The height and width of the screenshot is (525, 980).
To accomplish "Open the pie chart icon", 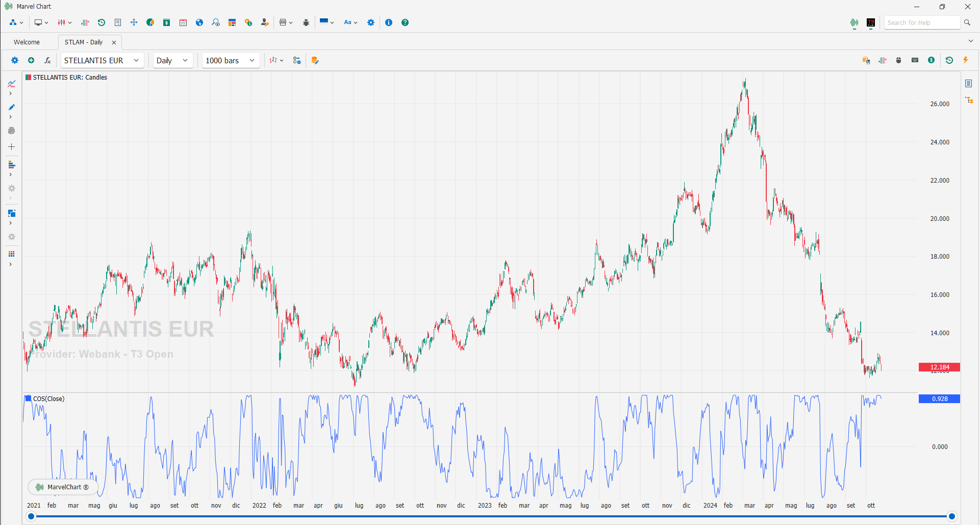I will pyautogui.click(x=150, y=22).
